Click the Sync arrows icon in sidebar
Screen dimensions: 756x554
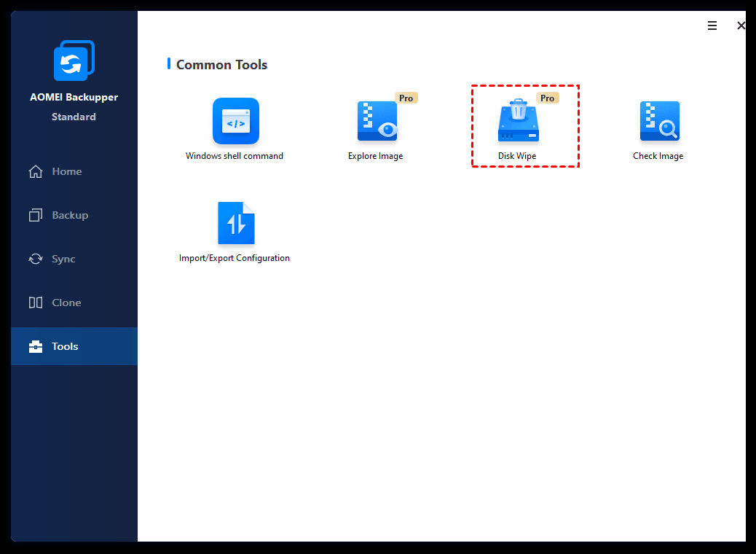36,259
